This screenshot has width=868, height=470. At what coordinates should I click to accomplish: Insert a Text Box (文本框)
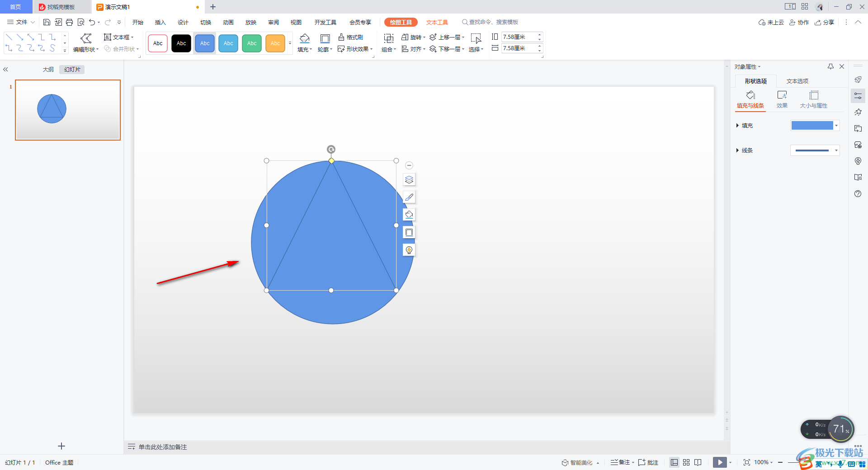(118, 37)
